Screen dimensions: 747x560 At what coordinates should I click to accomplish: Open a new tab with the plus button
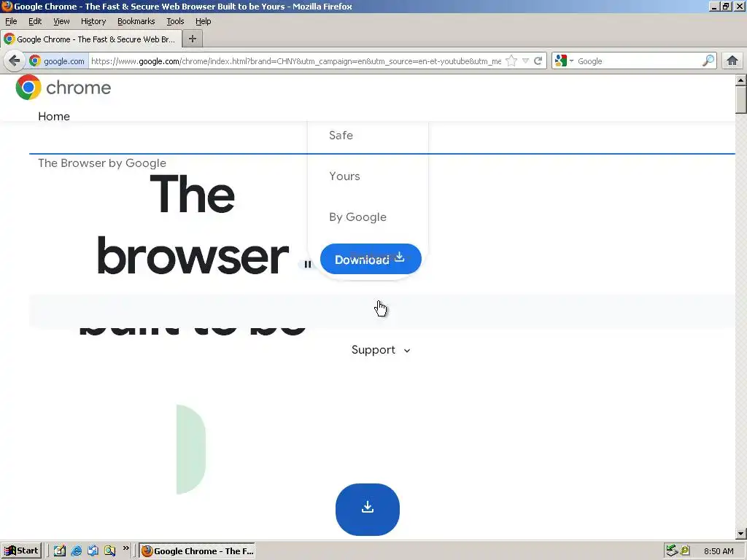pyautogui.click(x=193, y=39)
